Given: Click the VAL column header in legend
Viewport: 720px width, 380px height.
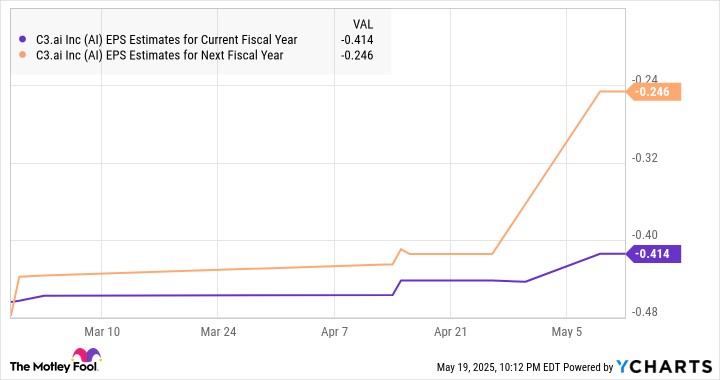Looking at the screenshot, I should (x=363, y=24).
